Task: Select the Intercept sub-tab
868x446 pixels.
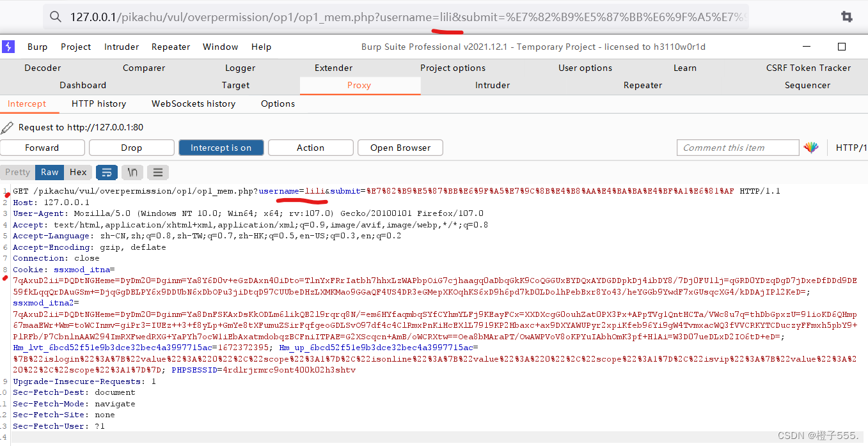Action: click(x=27, y=104)
